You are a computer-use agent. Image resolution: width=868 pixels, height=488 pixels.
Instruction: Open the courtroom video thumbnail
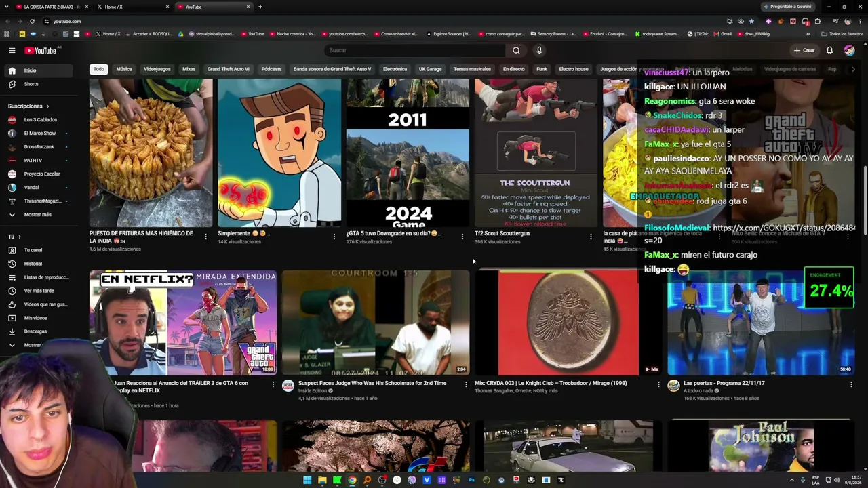point(376,323)
